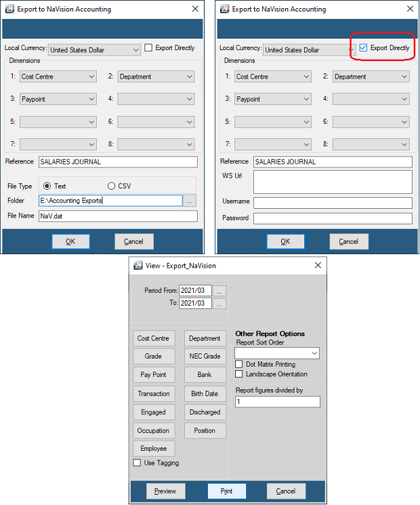
Task: Click Cancel in View - Export_NaVision dialog
Action: tap(286, 491)
